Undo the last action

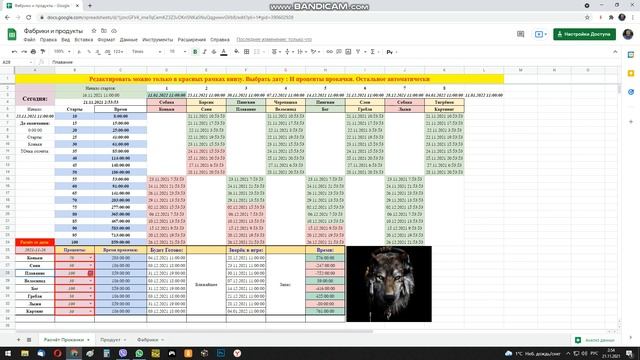tap(14, 52)
